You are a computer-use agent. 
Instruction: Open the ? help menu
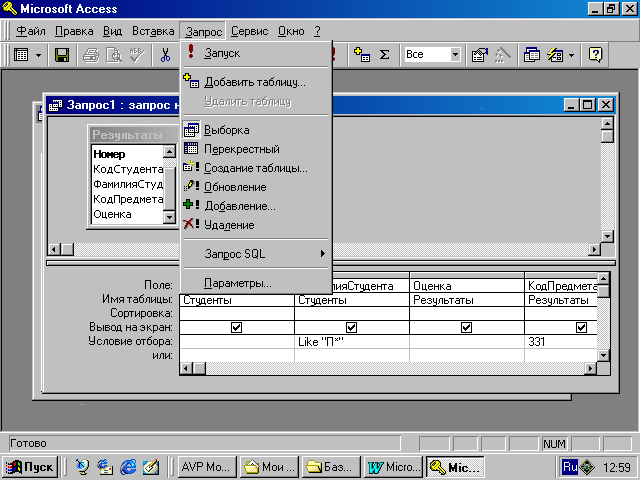317,31
